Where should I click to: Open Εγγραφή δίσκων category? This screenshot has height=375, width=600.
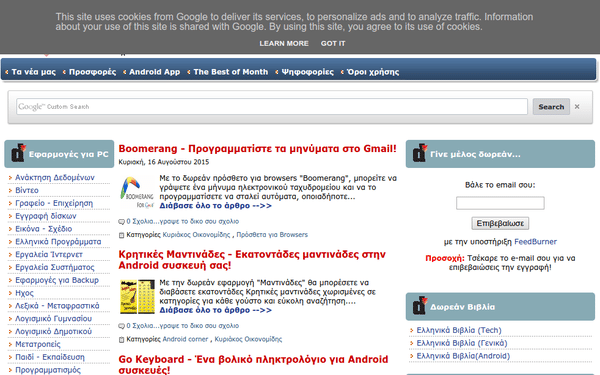click(46, 216)
